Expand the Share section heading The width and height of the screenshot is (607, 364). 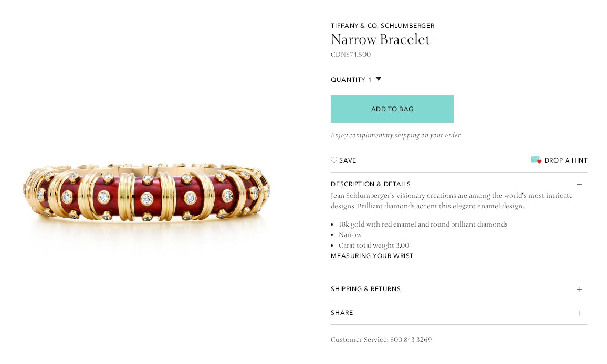click(342, 313)
